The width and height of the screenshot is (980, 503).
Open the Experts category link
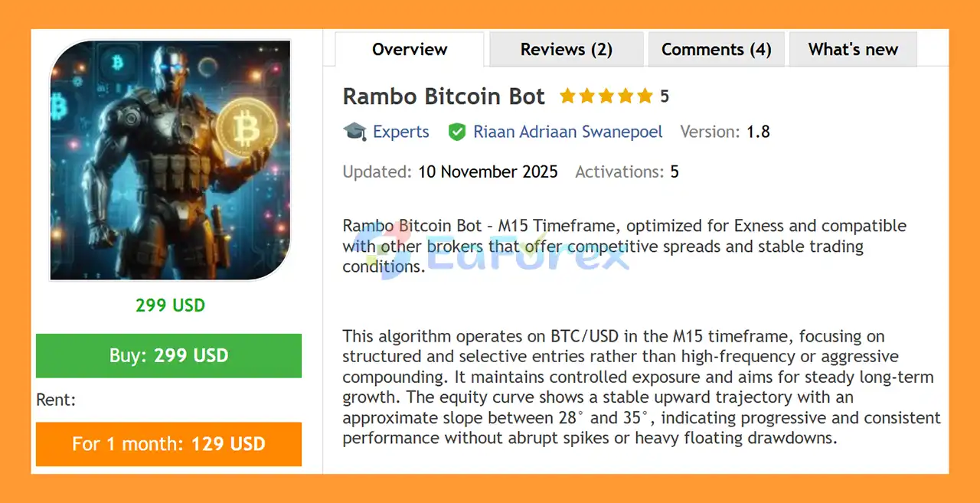(400, 132)
